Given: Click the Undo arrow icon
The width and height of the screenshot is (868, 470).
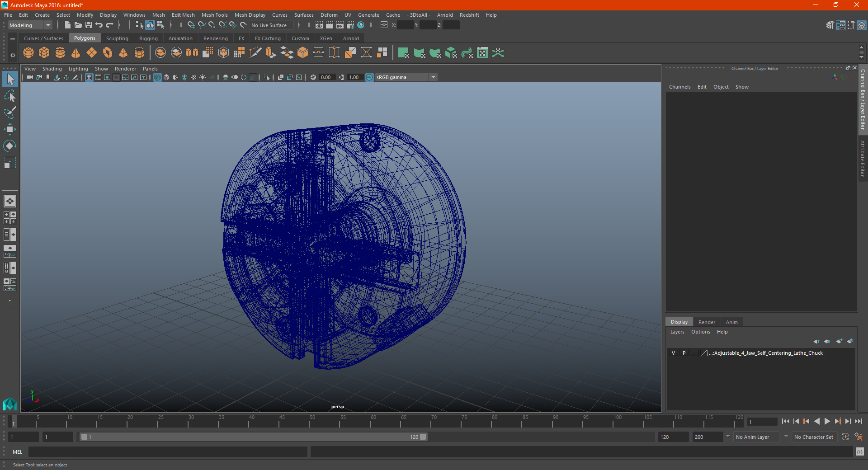Looking at the screenshot, I should [x=99, y=25].
